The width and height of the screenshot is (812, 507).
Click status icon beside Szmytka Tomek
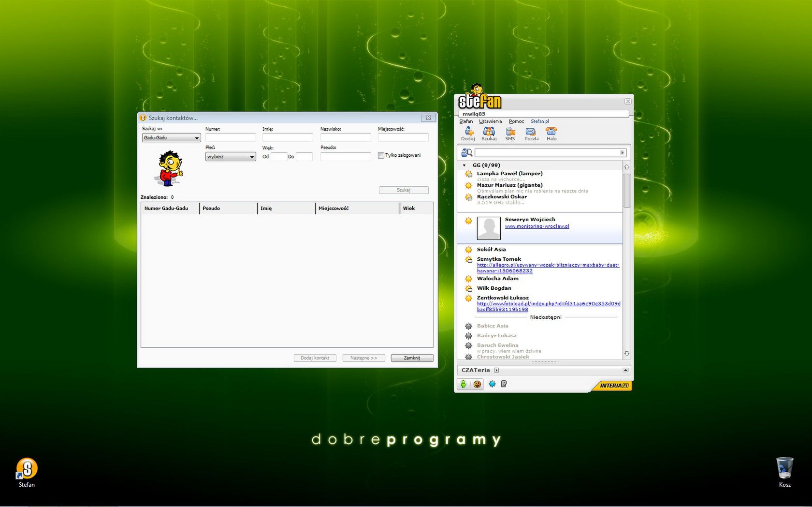(x=468, y=260)
